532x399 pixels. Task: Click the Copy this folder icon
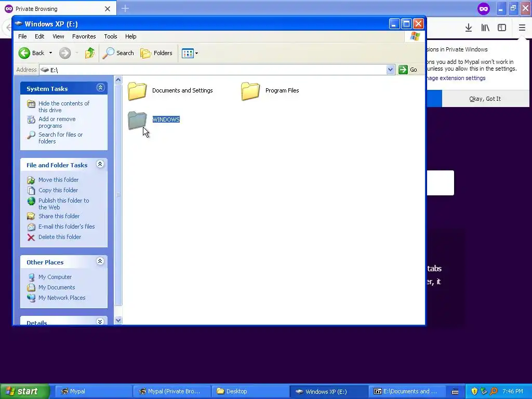click(31, 190)
